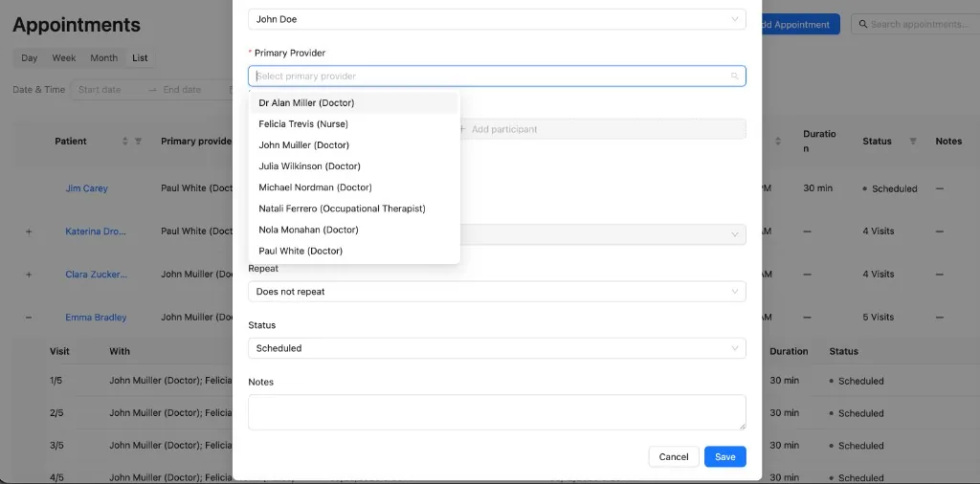This screenshot has height=484, width=980.
Task: Click visit 3/5 row number
Action: (56, 446)
